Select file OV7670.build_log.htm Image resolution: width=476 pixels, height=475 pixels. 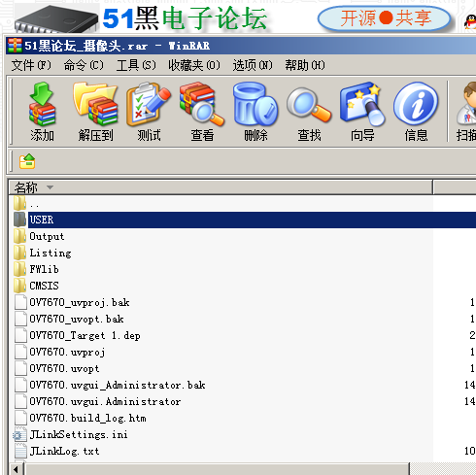[x=87, y=418]
